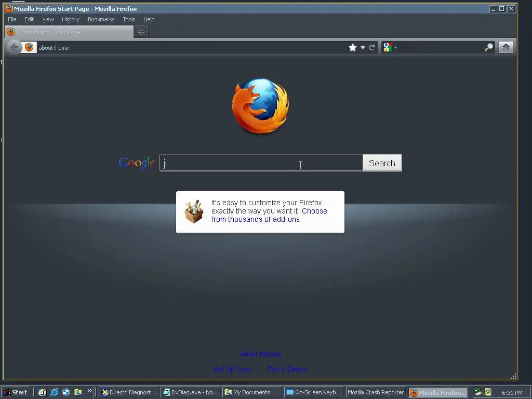Expand the quick launch overflow chevron
Image resolution: width=532 pixels, height=399 pixels.
coord(89,391)
